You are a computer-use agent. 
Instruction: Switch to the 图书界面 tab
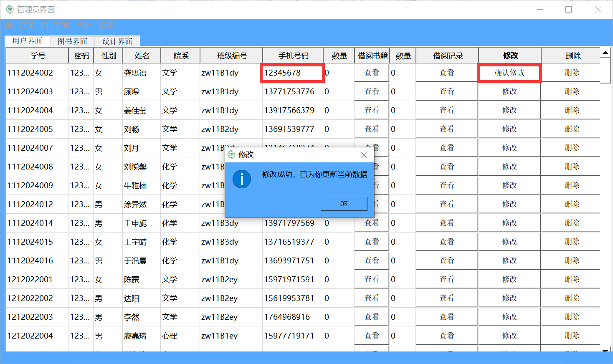(72, 41)
